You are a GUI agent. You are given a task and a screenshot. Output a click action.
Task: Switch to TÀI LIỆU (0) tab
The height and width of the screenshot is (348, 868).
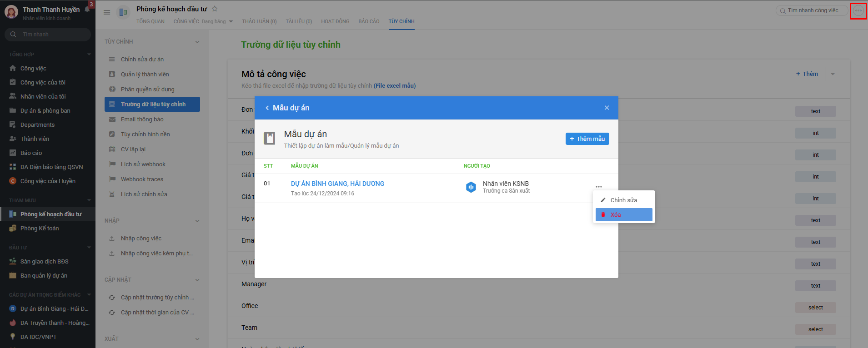click(x=299, y=21)
